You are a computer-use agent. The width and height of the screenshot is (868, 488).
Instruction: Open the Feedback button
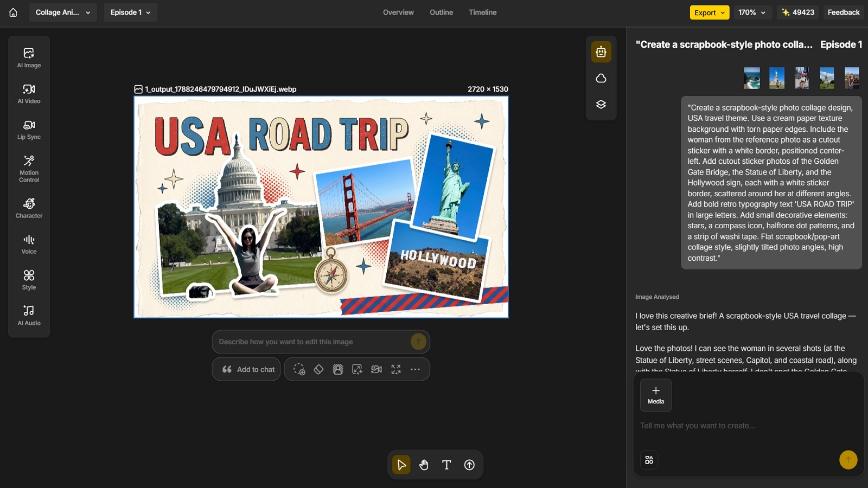pyautogui.click(x=844, y=12)
